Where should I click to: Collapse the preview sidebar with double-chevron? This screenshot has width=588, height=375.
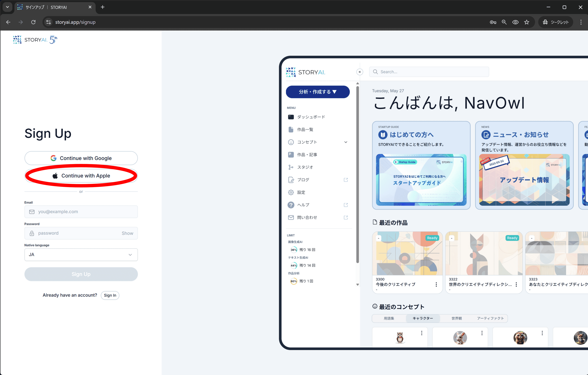click(x=360, y=72)
